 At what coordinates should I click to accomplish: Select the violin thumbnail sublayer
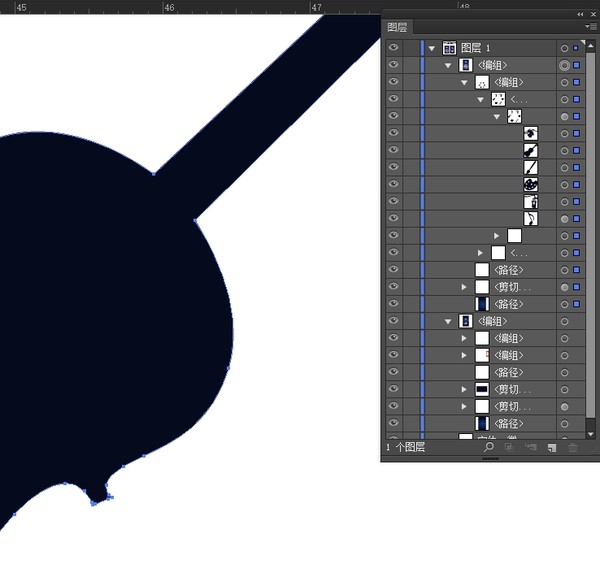[530, 150]
